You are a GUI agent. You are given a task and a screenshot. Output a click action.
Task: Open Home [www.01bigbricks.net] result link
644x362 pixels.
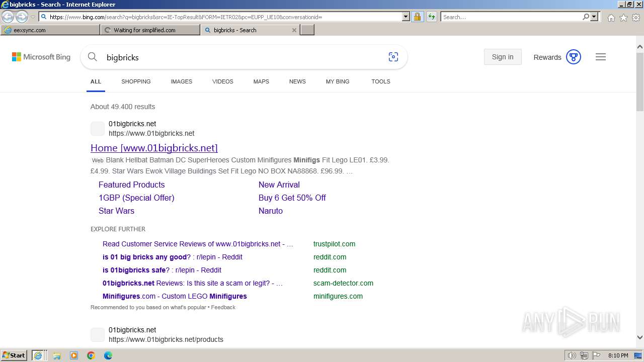(x=154, y=148)
